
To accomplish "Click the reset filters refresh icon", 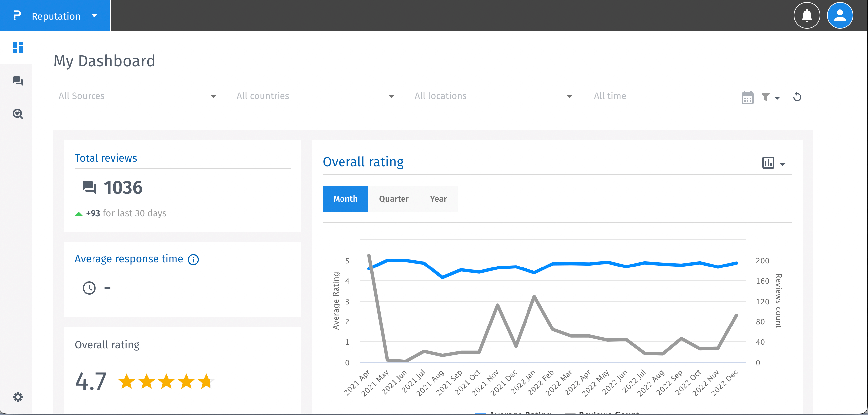I will pos(797,97).
